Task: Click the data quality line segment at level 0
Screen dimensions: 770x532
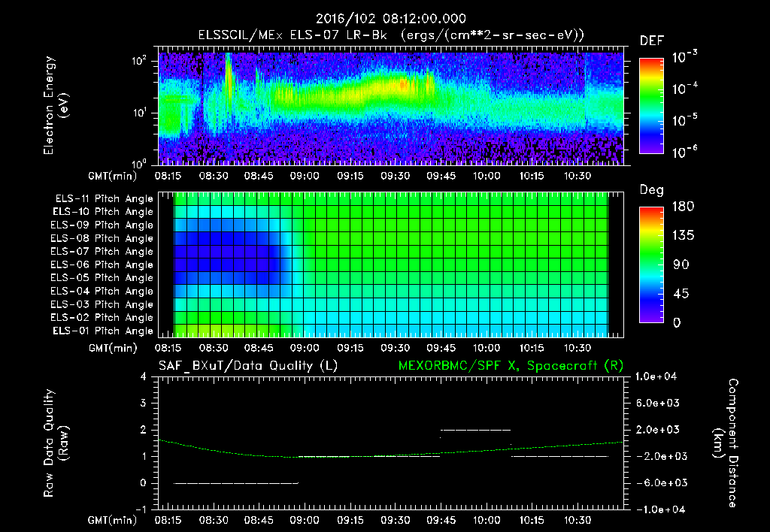Action: [x=235, y=483]
